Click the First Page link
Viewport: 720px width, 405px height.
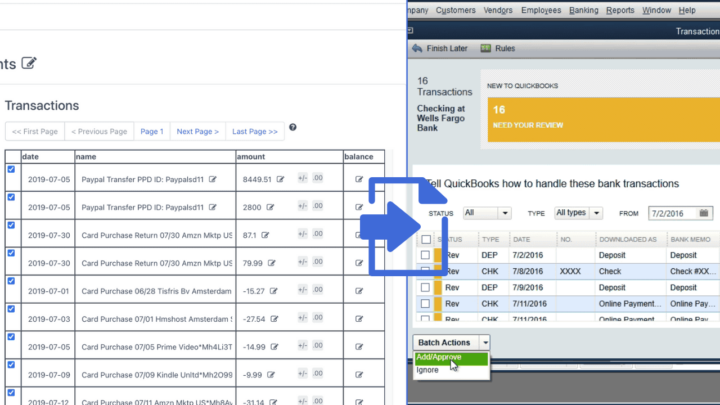click(35, 131)
